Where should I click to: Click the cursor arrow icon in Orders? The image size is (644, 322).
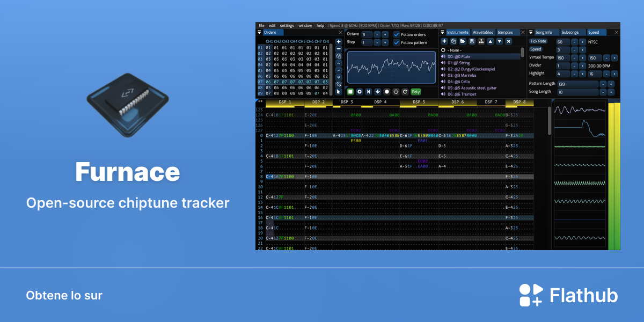pyautogui.click(x=339, y=91)
